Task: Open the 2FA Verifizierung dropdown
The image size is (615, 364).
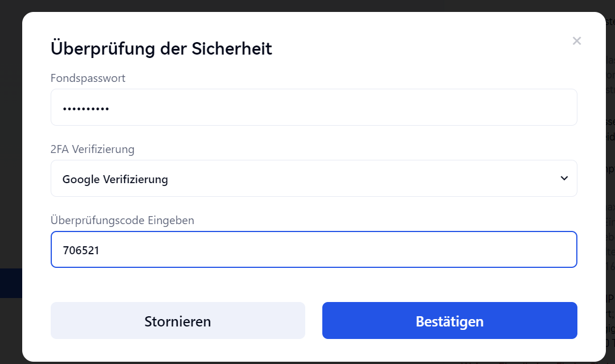Action: click(x=313, y=179)
